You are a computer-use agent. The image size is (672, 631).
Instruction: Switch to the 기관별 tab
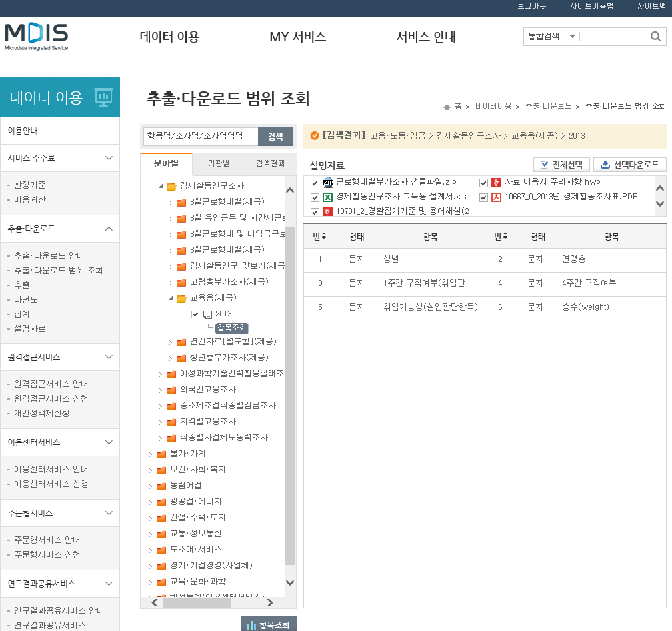click(218, 163)
